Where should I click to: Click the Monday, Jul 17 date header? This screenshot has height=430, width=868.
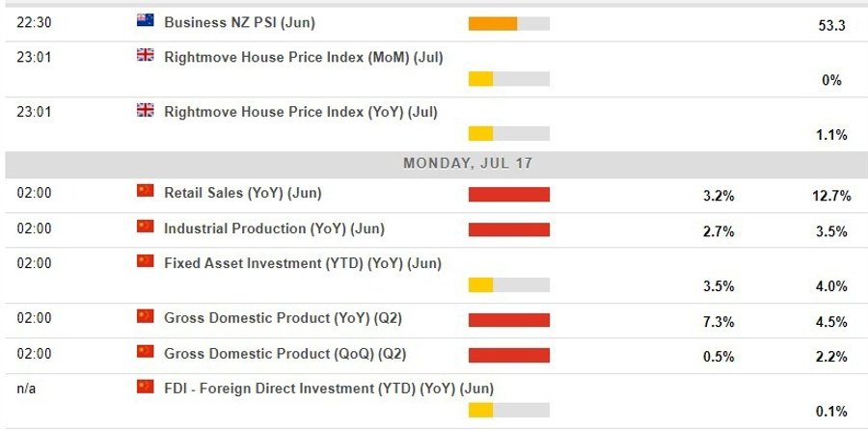(467, 164)
